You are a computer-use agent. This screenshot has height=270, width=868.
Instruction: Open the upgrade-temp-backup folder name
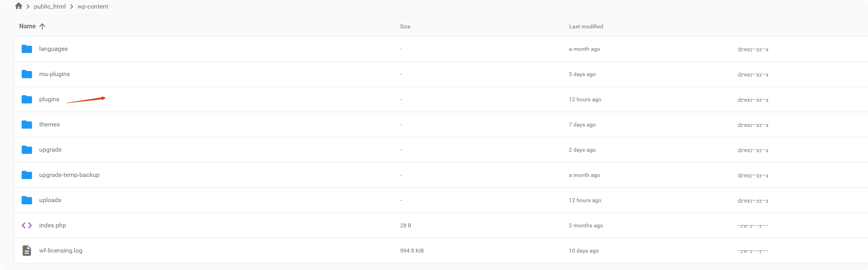point(69,175)
